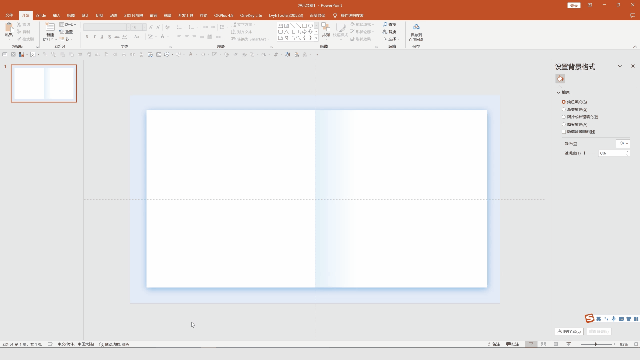Click the Arrange shapes icon

pos(325,28)
